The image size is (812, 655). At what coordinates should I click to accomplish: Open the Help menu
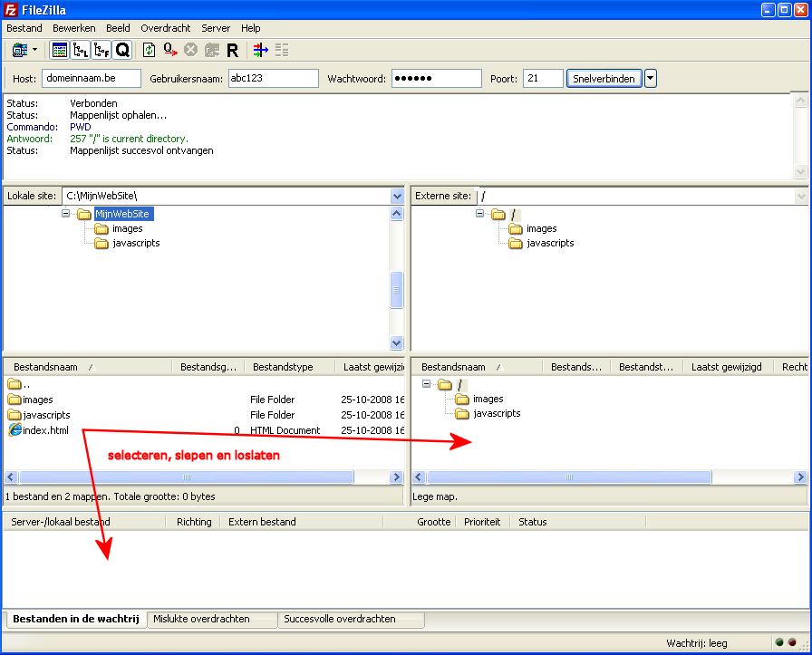point(251,28)
